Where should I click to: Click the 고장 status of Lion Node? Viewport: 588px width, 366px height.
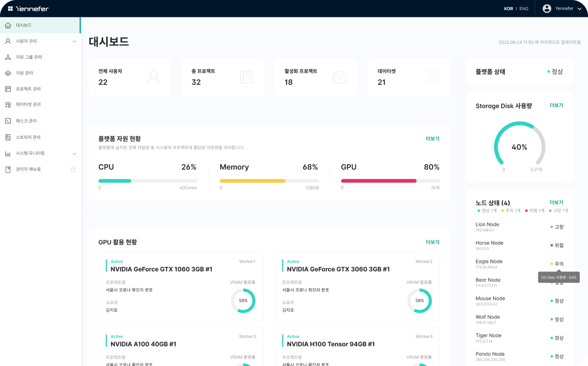coord(557,227)
